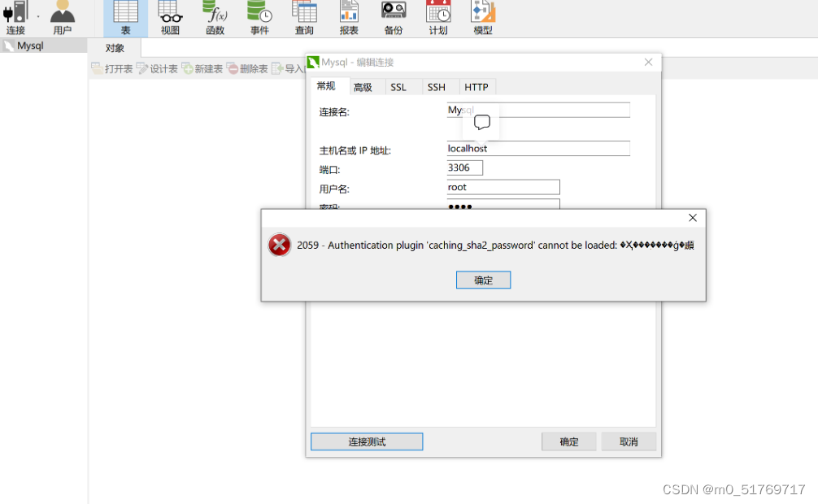Click the speech bubble comment icon
The height and width of the screenshot is (504, 818).
(x=481, y=123)
